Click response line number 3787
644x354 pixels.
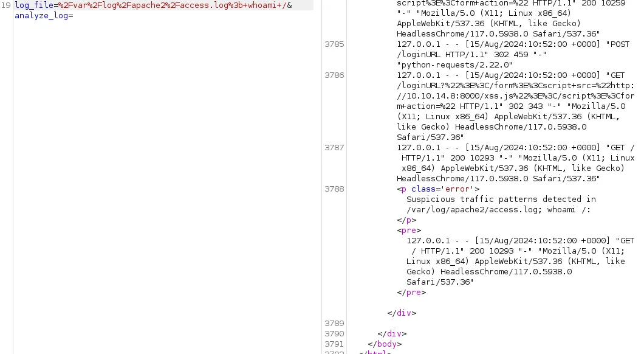pyautogui.click(x=334, y=148)
